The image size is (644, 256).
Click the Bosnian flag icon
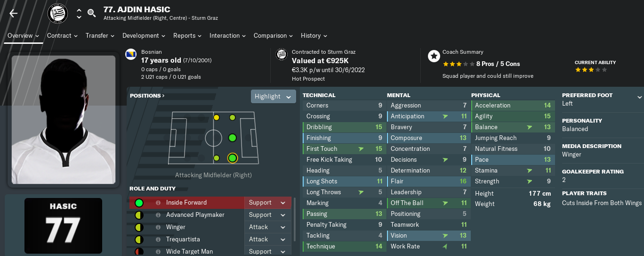(x=131, y=55)
